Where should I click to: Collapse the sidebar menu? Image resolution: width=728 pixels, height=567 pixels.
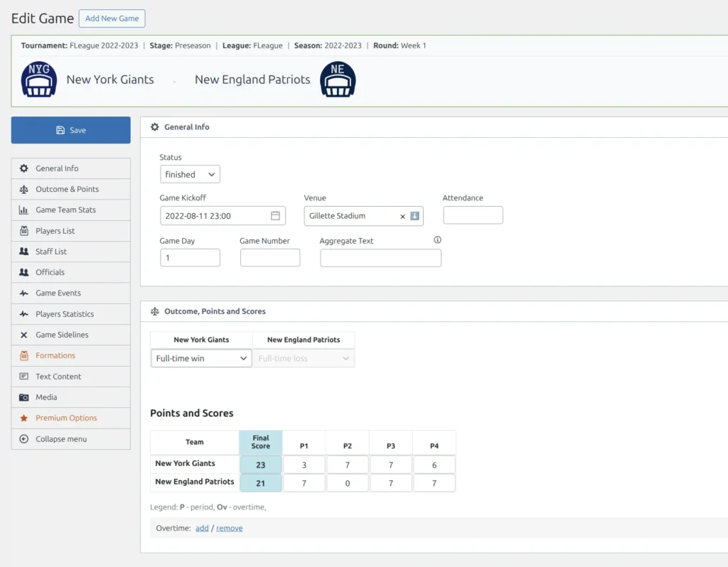pos(70,439)
